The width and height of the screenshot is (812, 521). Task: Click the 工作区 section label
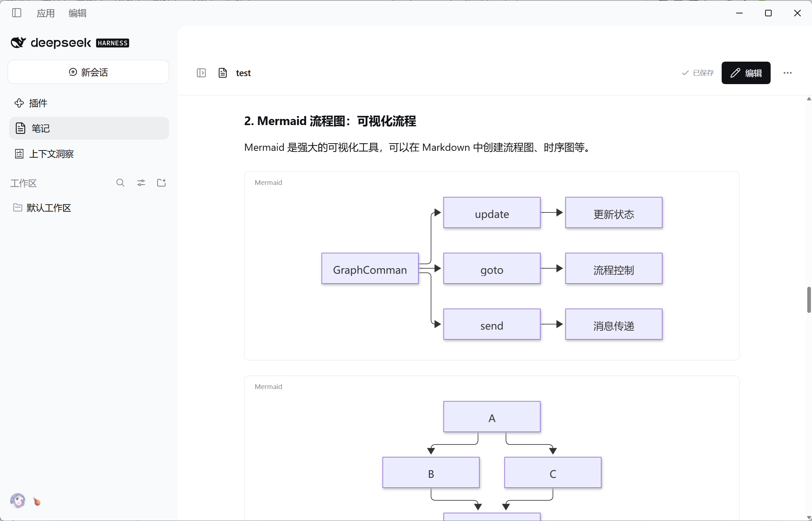click(24, 183)
